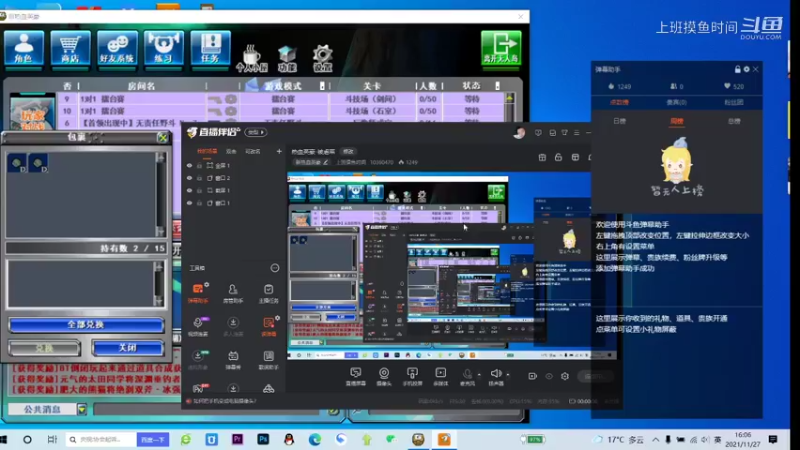Toggle the lock on the 截屏 1 source

pyautogui.click(x=199, y=190)
